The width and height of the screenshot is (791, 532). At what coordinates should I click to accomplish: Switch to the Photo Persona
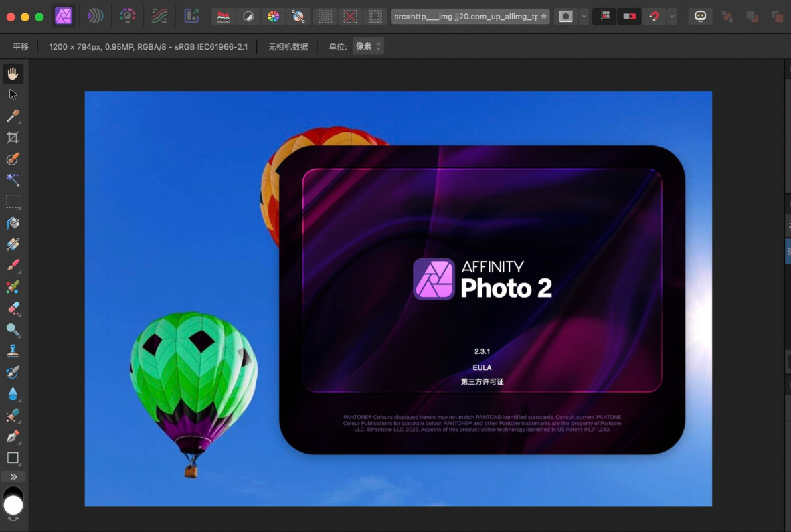pyautogui.click(x=64, y=16)
